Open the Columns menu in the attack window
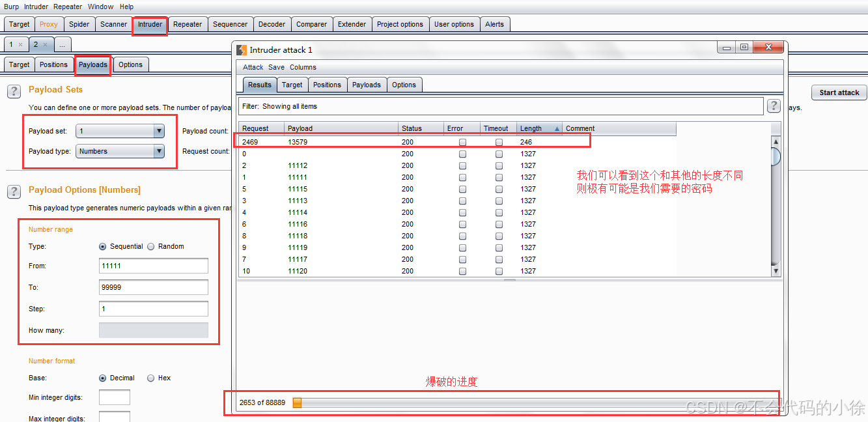 303,67
